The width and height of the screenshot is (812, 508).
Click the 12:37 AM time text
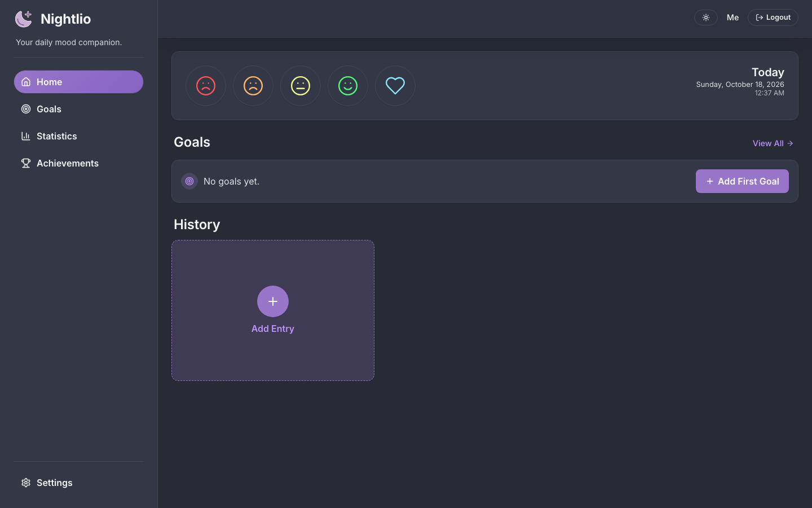pyautogui.click(x=770, y=93)
